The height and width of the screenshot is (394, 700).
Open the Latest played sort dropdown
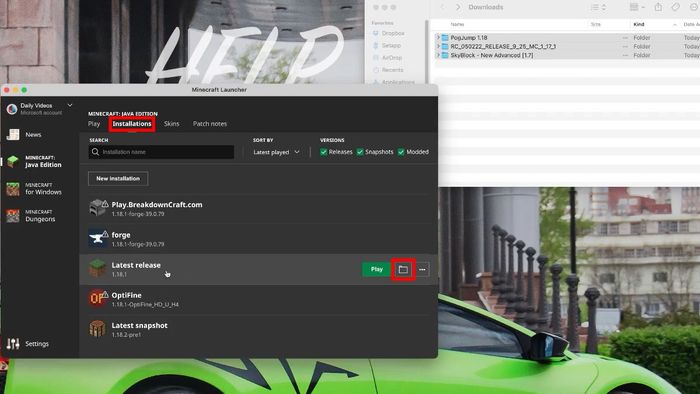[276, 152]
